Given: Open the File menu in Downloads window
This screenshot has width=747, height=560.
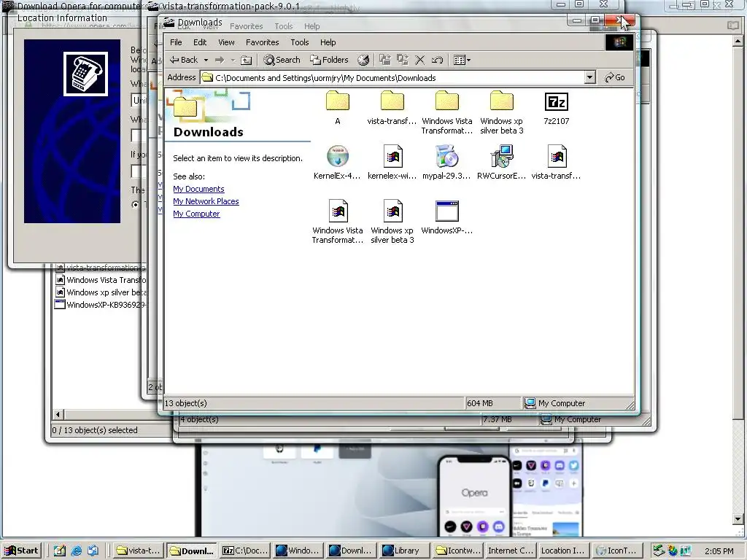Looking at the screenshot, I should (x=176, y=42).
